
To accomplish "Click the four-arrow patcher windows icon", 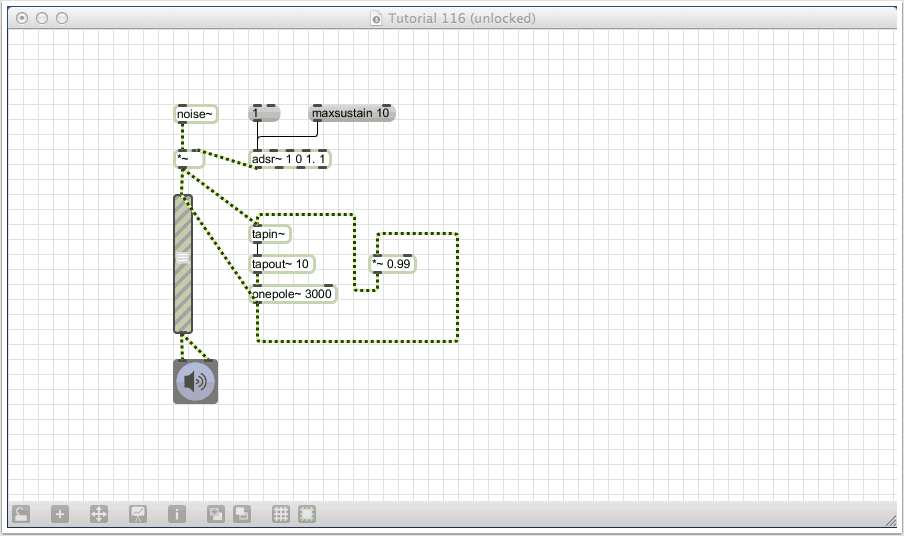I will 99,514.
